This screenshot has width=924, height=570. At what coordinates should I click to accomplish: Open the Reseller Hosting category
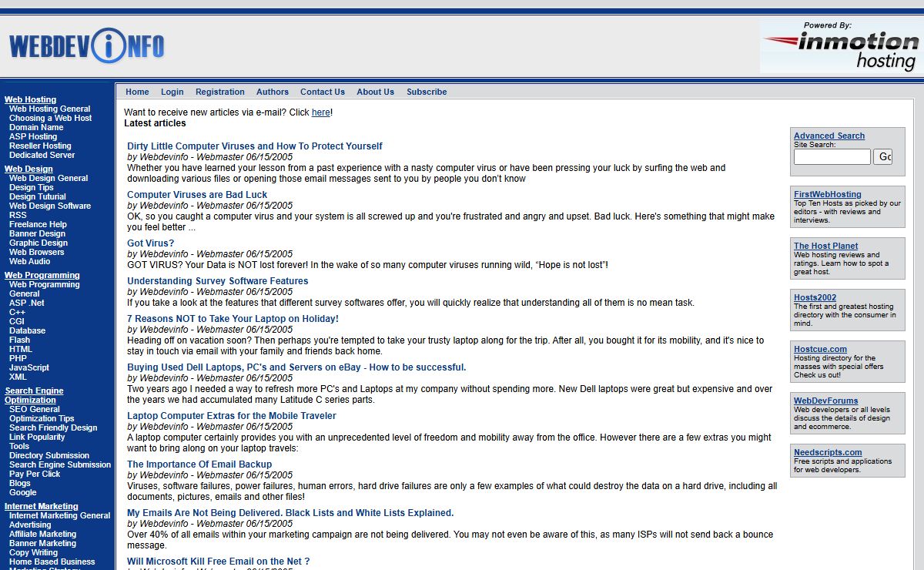pos(40,146)
